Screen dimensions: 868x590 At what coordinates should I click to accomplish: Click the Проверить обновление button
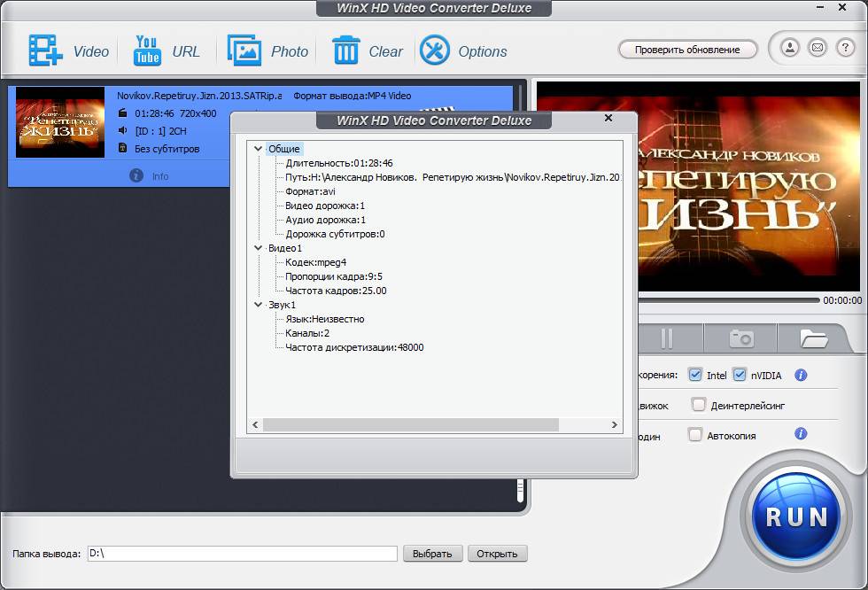click(687, 50)
